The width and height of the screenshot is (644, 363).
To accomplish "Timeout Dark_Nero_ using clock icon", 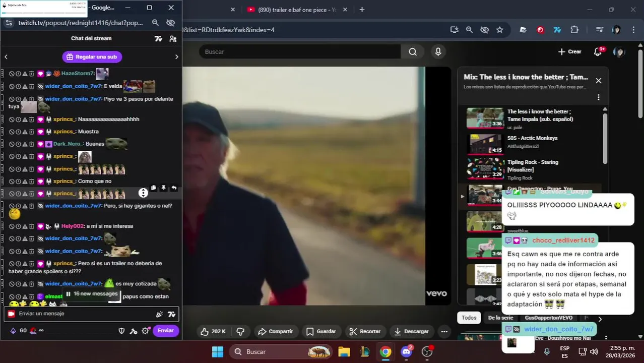I will tap(18, 144).
